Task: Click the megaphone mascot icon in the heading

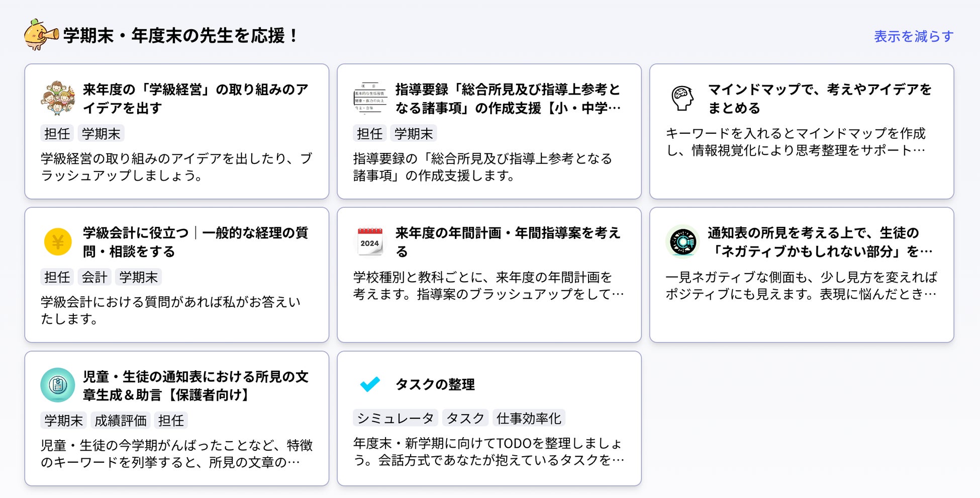Action: point(41,35)
